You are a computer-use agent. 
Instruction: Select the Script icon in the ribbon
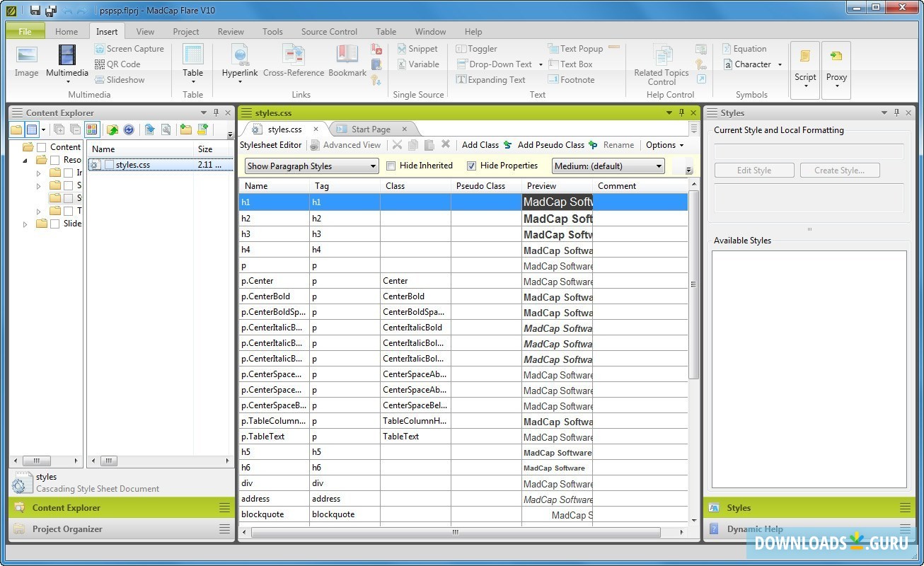click(x=805, y=57)
